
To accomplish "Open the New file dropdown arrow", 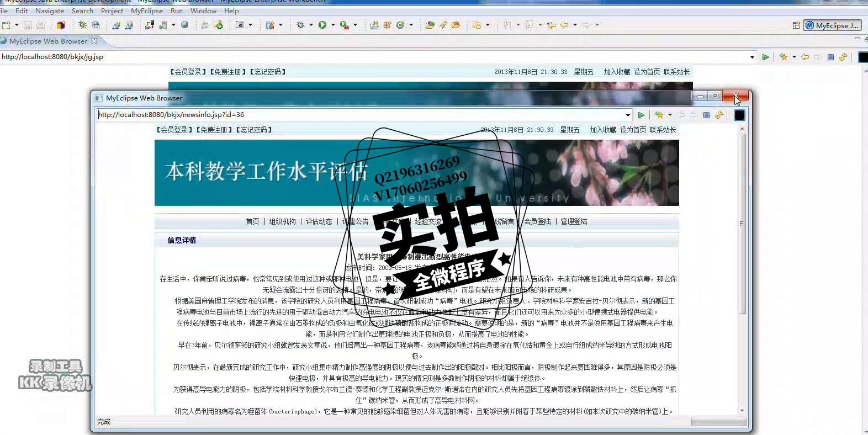I will (x=17, y=25).
